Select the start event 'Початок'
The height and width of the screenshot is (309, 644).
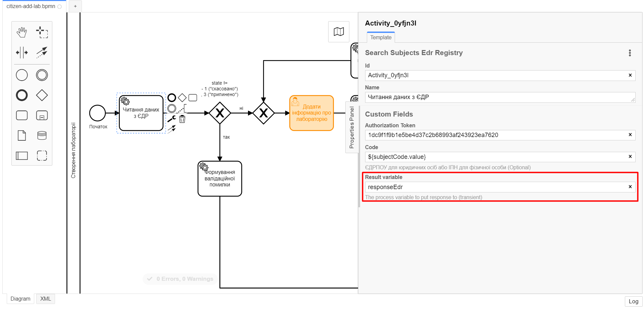(97, 113)
